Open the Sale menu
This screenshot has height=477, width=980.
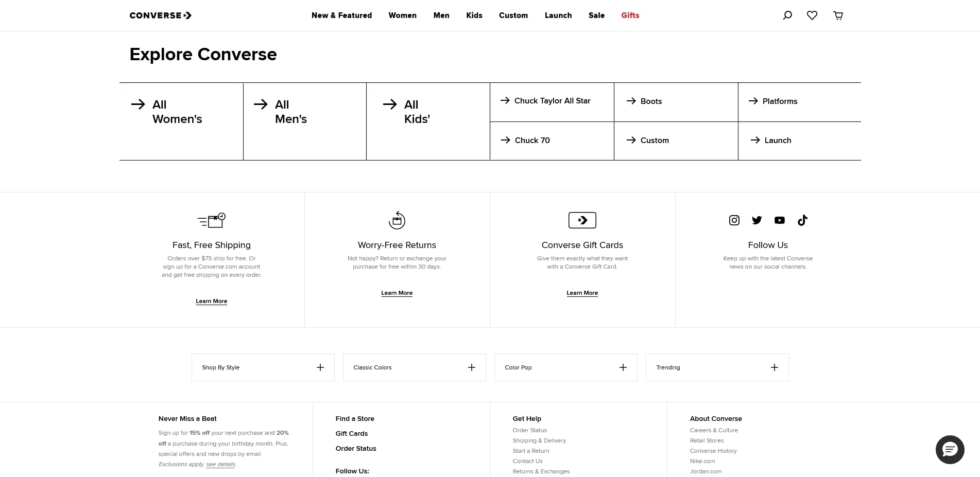(x=596, y=15)
